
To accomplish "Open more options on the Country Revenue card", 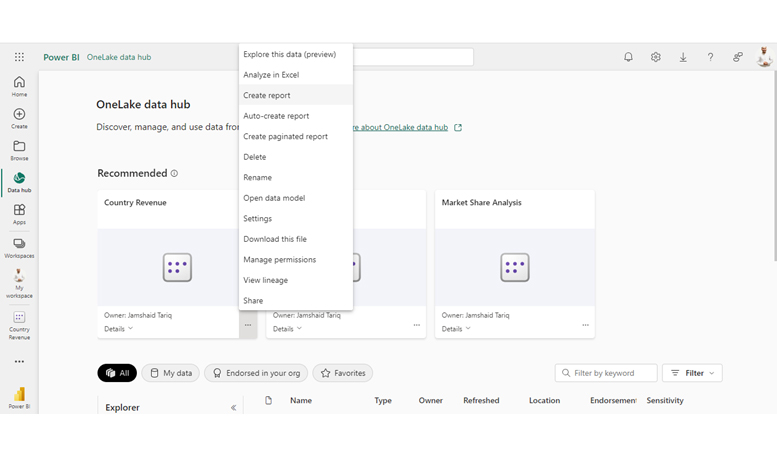I will (x=248, y=325).
